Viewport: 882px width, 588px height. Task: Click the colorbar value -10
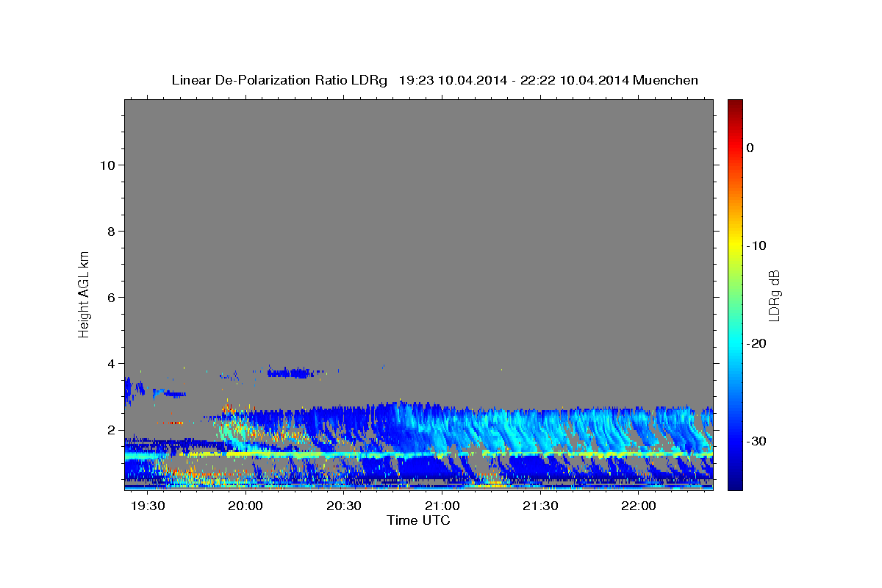(757, 245)
